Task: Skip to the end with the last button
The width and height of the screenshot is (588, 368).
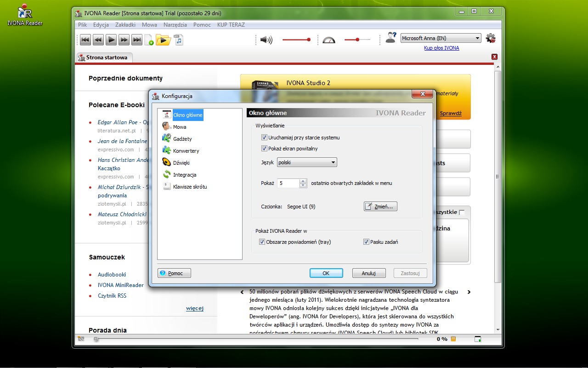Action: coord(137,40)
